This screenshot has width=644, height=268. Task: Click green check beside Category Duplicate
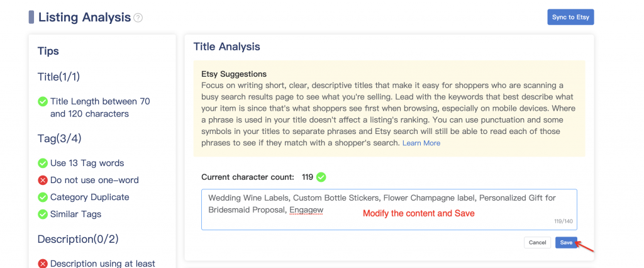[43, 198]
